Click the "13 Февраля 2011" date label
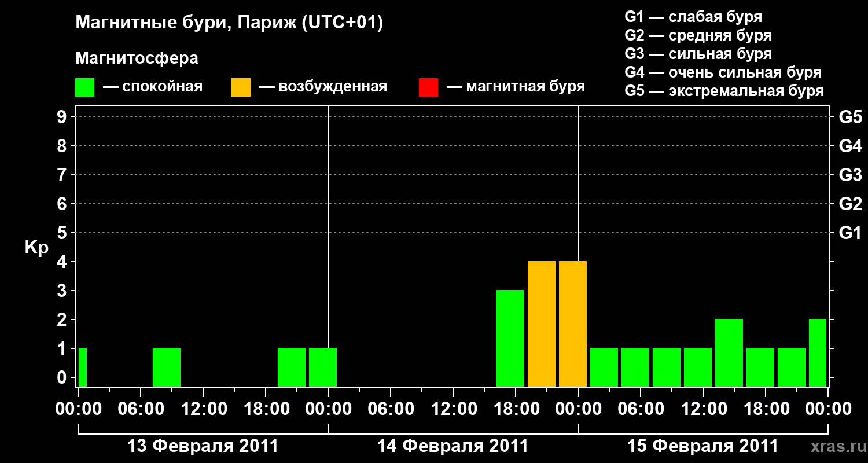Screen dimensions: 868x463 [x=203, y=446]
